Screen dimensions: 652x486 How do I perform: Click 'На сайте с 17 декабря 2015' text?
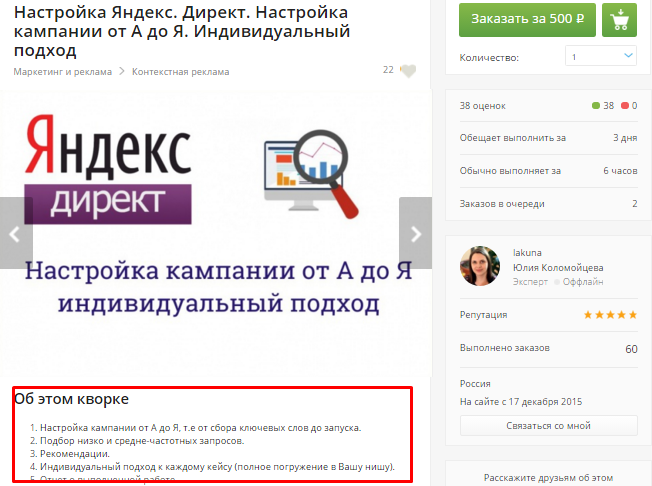[x=521, y=402]
